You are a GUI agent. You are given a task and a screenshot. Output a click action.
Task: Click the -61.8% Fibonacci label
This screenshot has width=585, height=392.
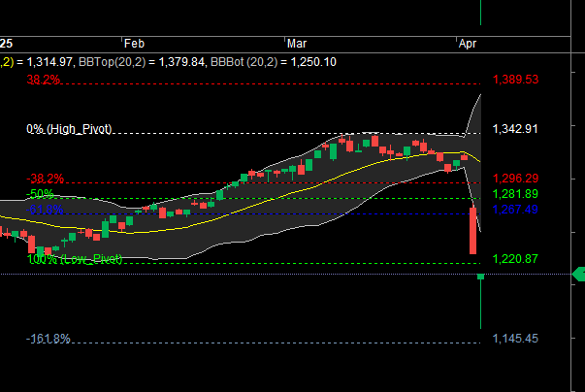coord(45,210)
